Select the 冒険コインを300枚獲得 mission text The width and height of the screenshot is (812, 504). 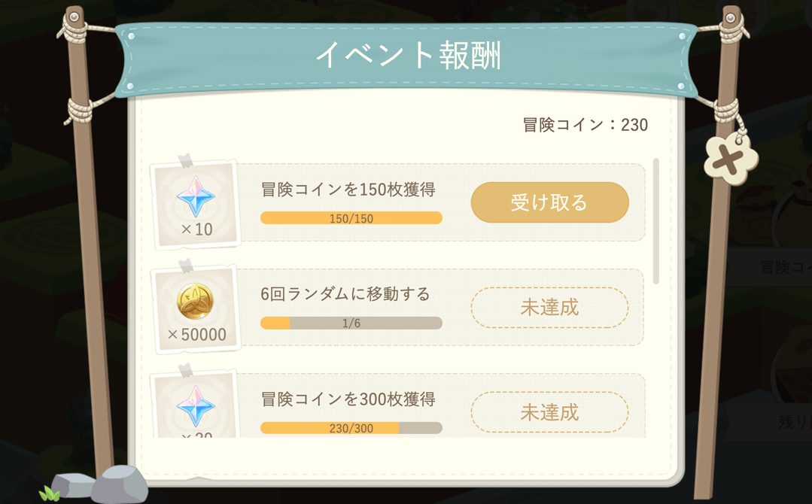click(x=348, y=399)
